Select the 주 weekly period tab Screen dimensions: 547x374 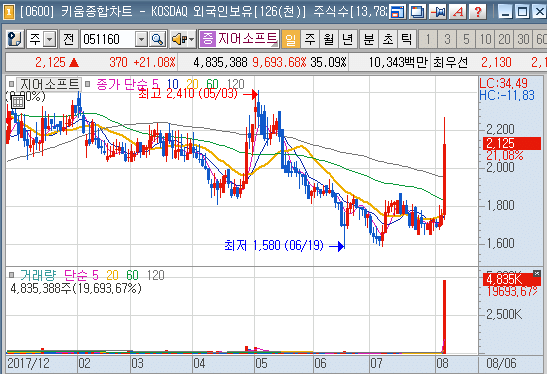[x=310, y=39]
